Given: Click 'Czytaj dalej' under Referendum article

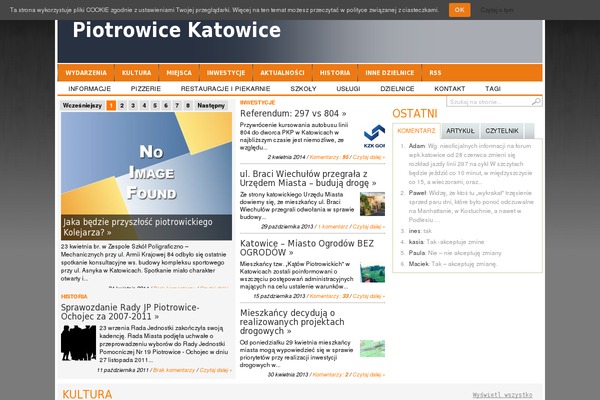Looking at the screenshot, I should 369,157.
